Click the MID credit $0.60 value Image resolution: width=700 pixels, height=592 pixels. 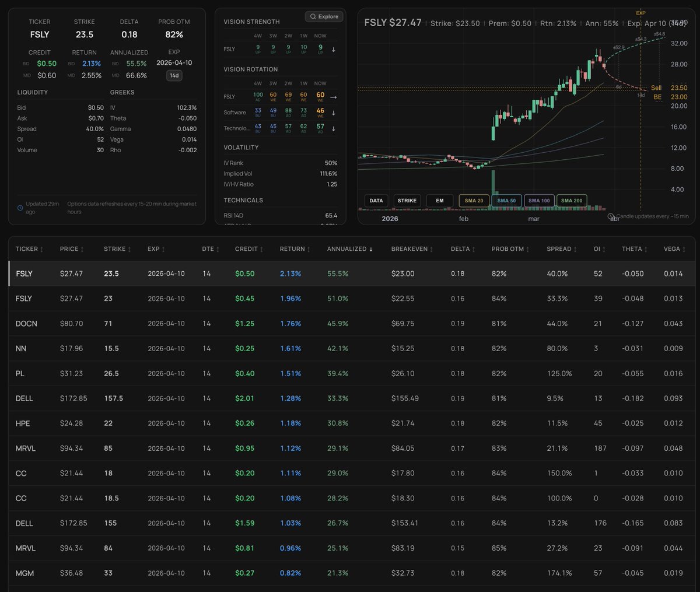47,76
